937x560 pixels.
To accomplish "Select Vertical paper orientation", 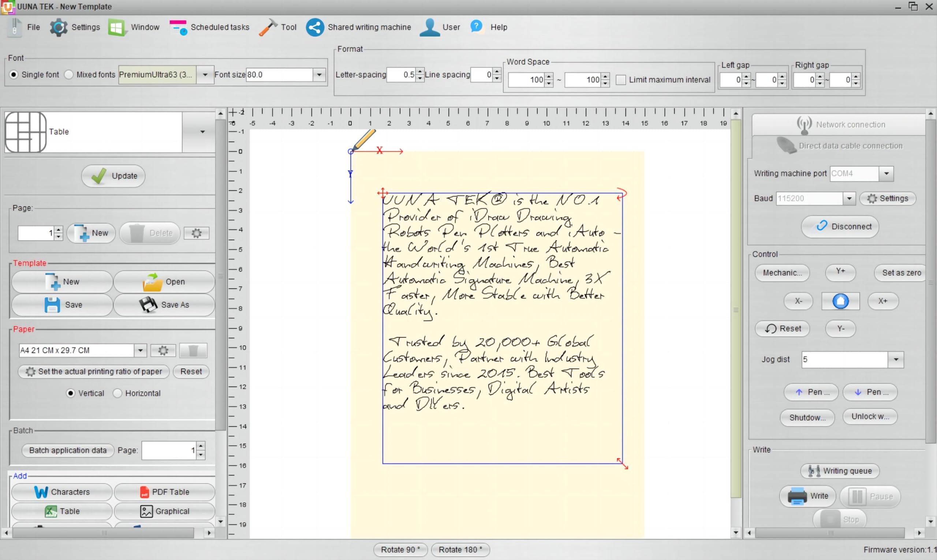I will 71,393.
